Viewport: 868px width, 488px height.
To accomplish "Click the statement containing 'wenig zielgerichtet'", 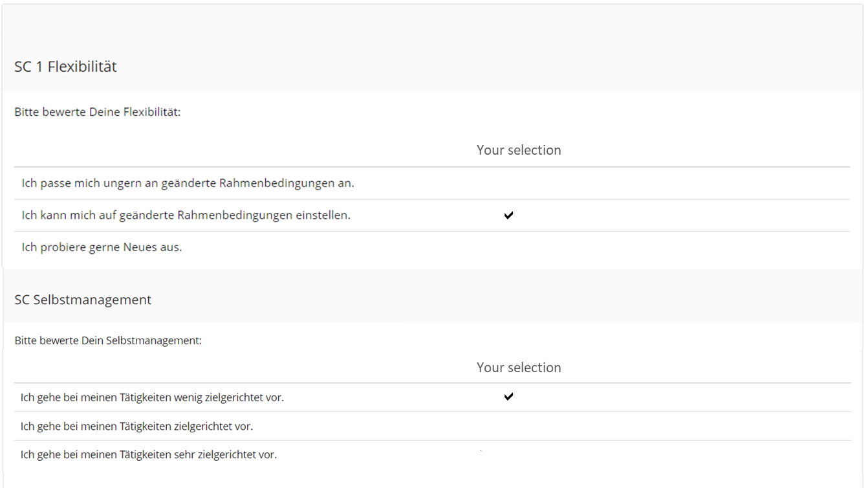I will click(152, 397).
